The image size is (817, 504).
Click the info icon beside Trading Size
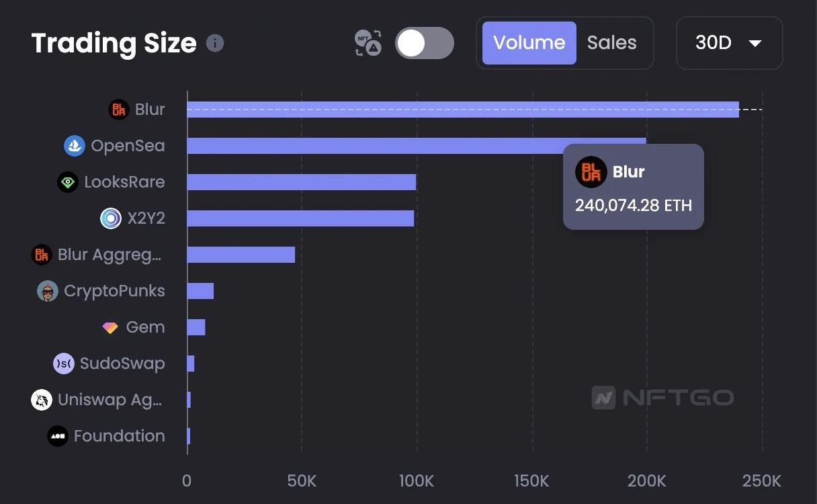tap(215, 43)
